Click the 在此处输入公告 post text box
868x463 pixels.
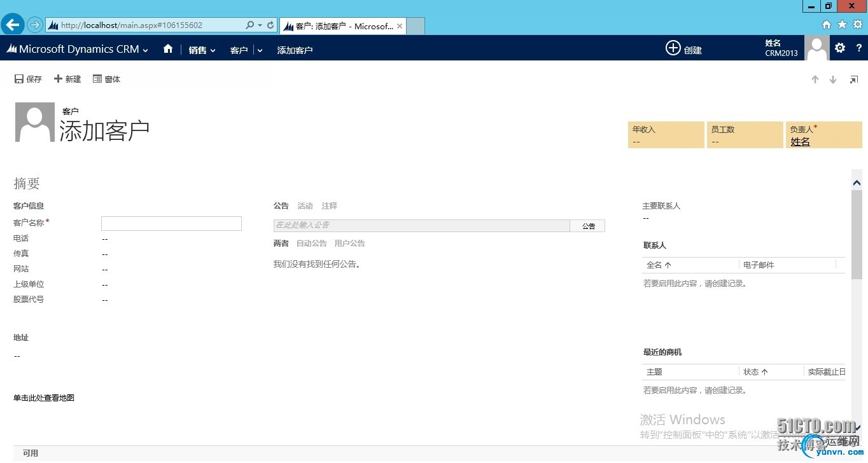[422, 226]
